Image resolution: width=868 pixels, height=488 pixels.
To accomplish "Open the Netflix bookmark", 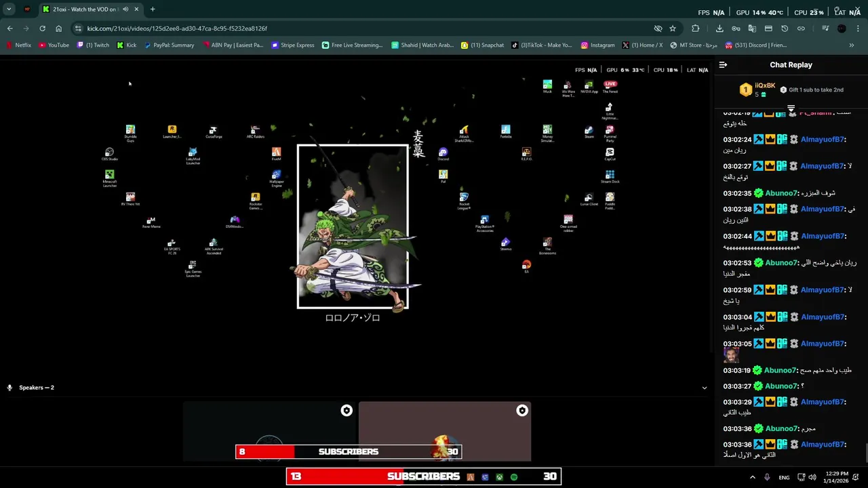I will click(x=19, y=45).
